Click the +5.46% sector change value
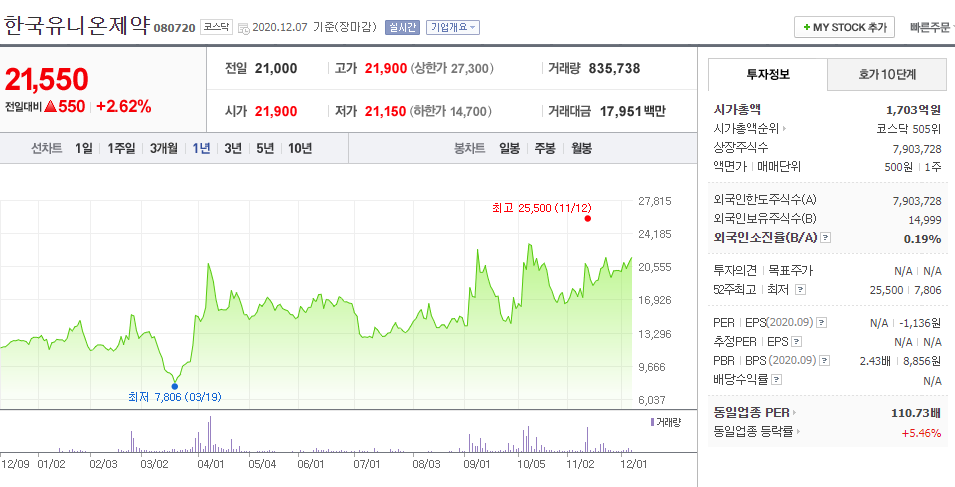955x487 pixels. [x=922, y=433]
